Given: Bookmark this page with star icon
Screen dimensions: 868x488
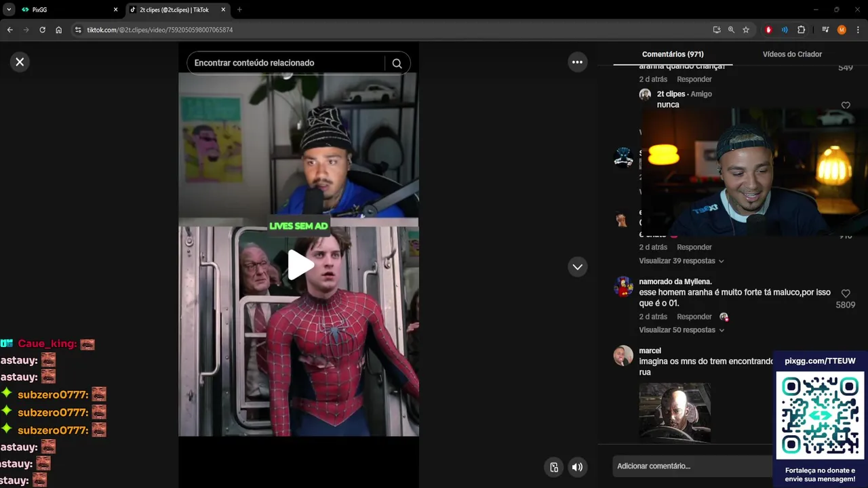Looking at the screenshot, I should click(746, 30).
